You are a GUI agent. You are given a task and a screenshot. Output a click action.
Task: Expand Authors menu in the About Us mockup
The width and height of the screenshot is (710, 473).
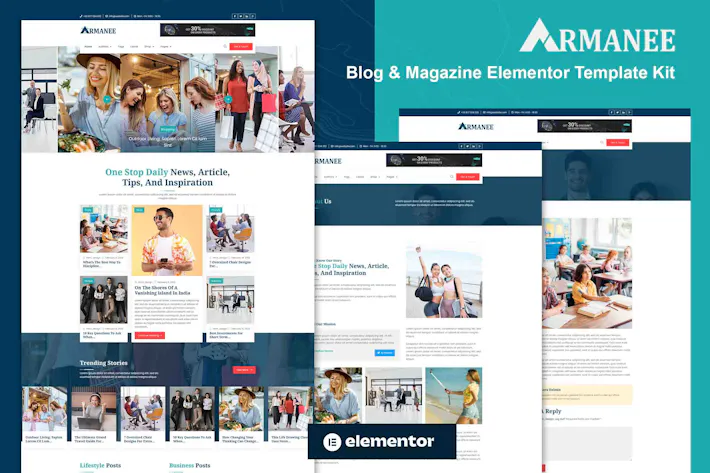click(330, 177)
